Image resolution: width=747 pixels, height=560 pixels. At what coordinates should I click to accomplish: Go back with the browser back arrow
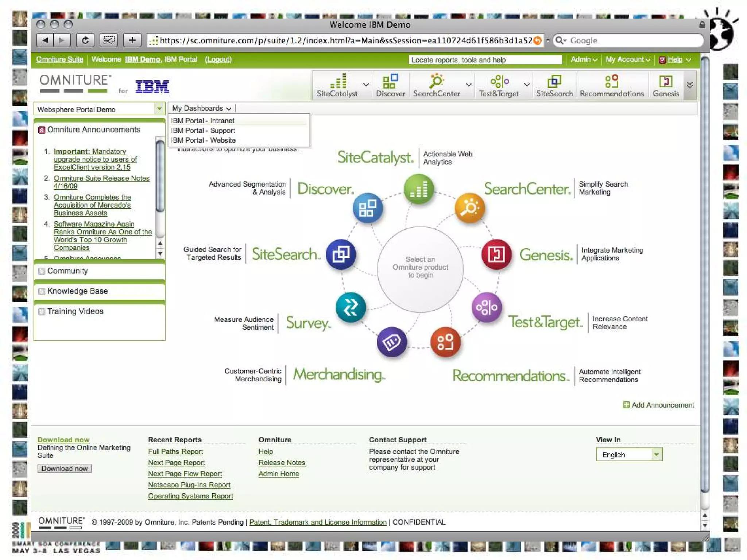click(x=45, y=40)
